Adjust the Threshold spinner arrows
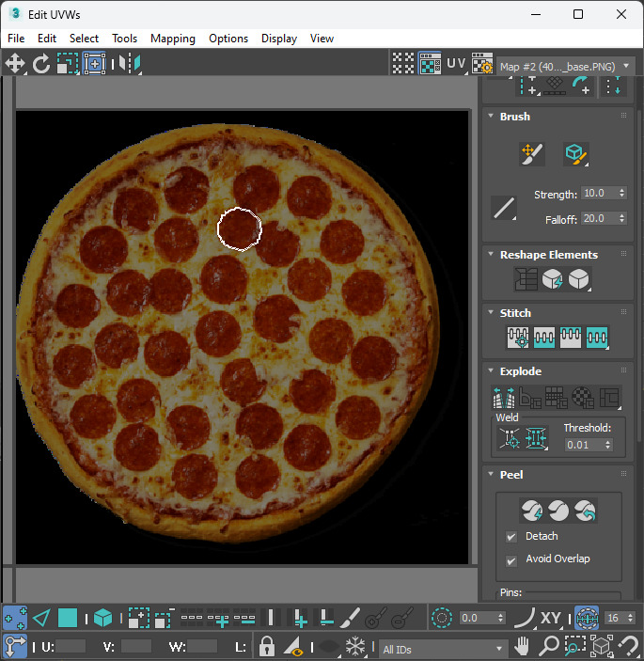644x661 pixels. click(607, 445)
